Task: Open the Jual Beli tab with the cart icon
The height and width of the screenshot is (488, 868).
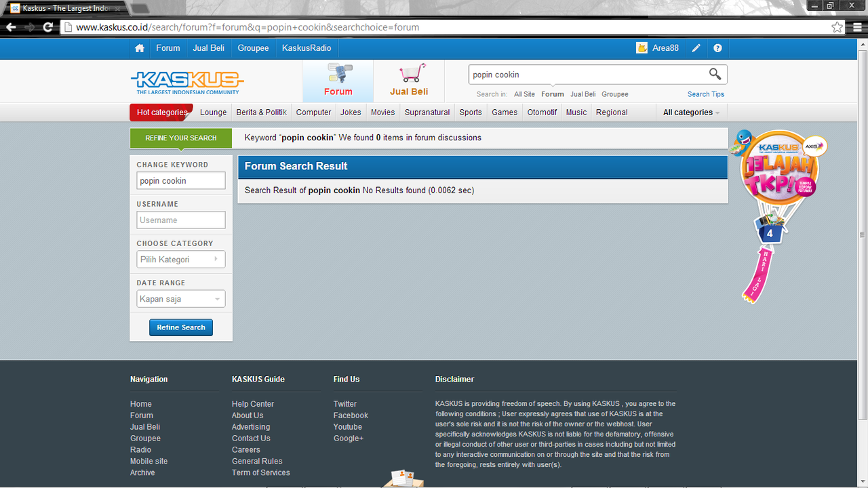Action: pyautogui.click(x=409, y=81)
